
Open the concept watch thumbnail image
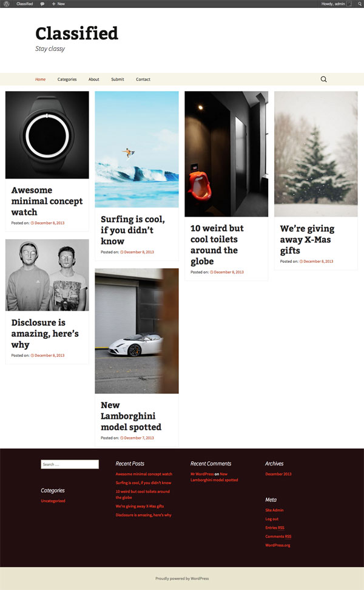click(47, 135)
